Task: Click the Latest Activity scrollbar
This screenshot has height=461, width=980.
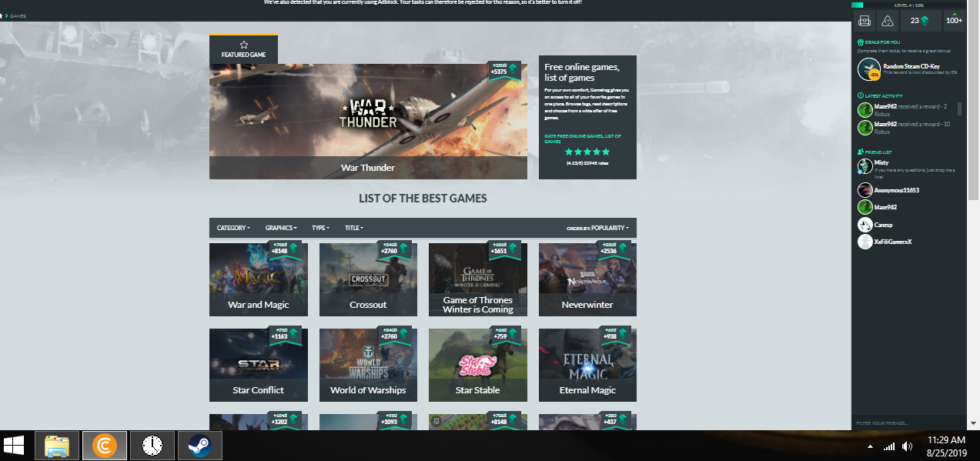Action: [959, 109]
